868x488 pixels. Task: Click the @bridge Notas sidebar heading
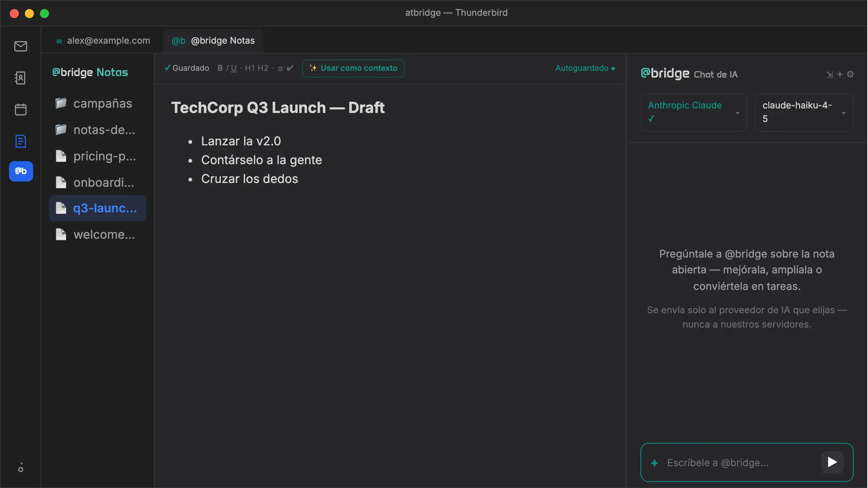click(x=90, y=72)
